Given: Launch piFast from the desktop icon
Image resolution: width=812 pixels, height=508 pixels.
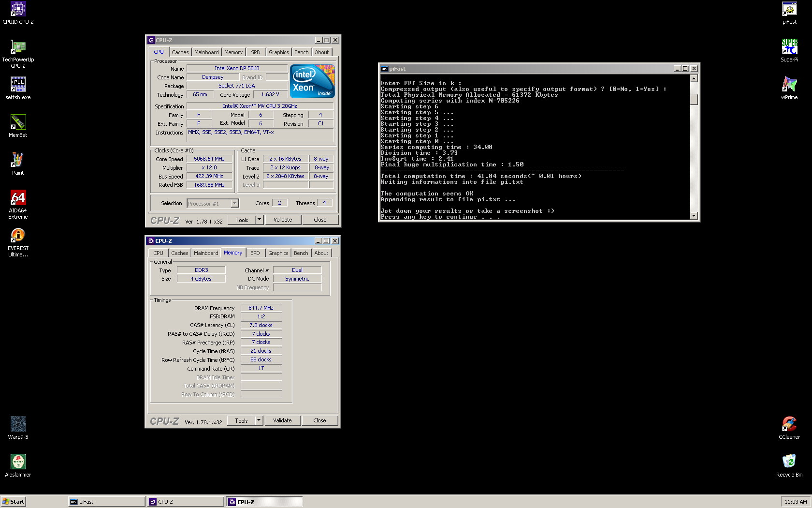Looking at the screenshot, I should (x=789, y=13).
